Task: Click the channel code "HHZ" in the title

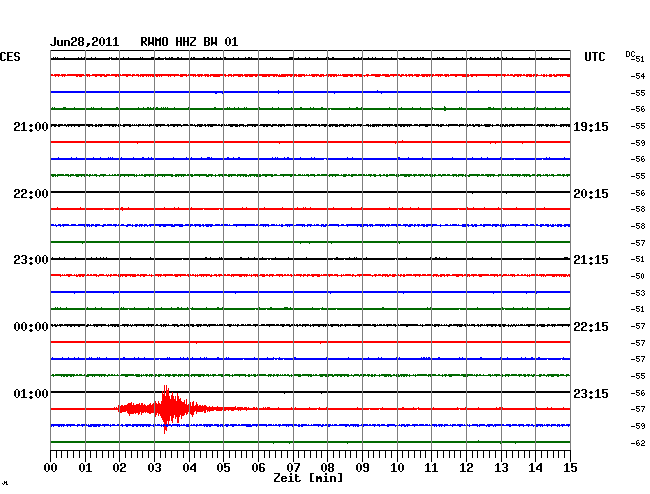Action: pos(186,42)
